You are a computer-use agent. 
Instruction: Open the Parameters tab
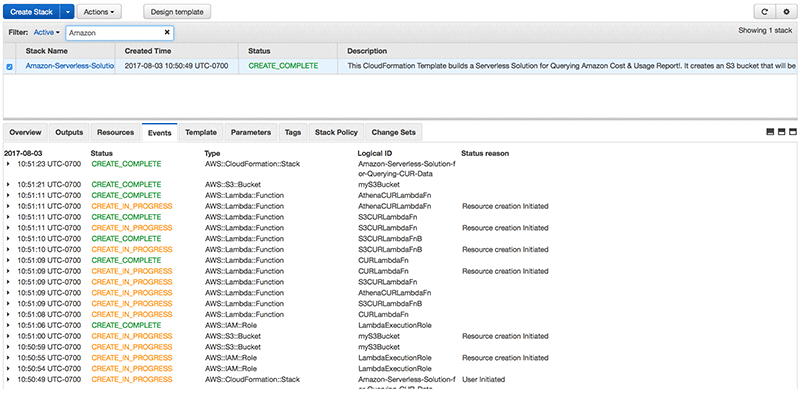point(251,132)
